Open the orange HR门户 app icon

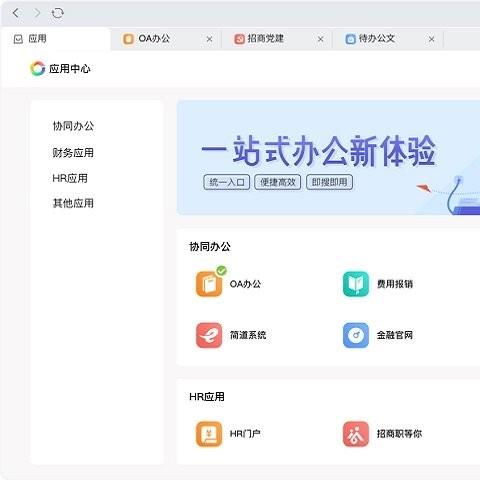[209, 434]
